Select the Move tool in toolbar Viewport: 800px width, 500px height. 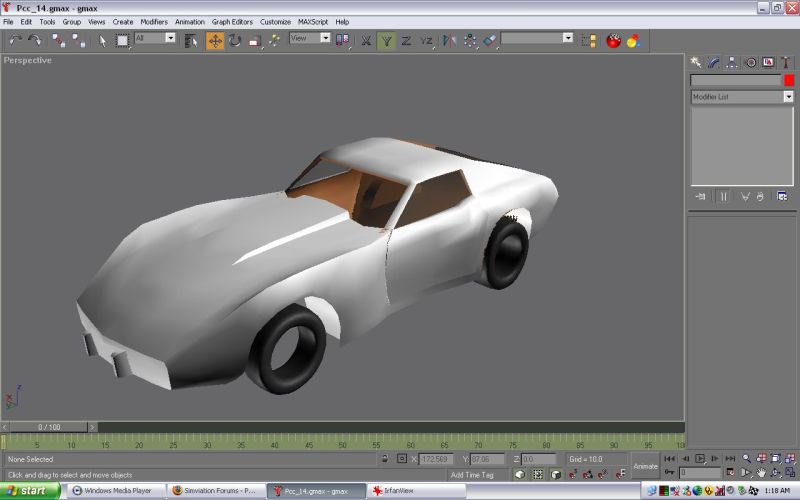click(215, 41)
